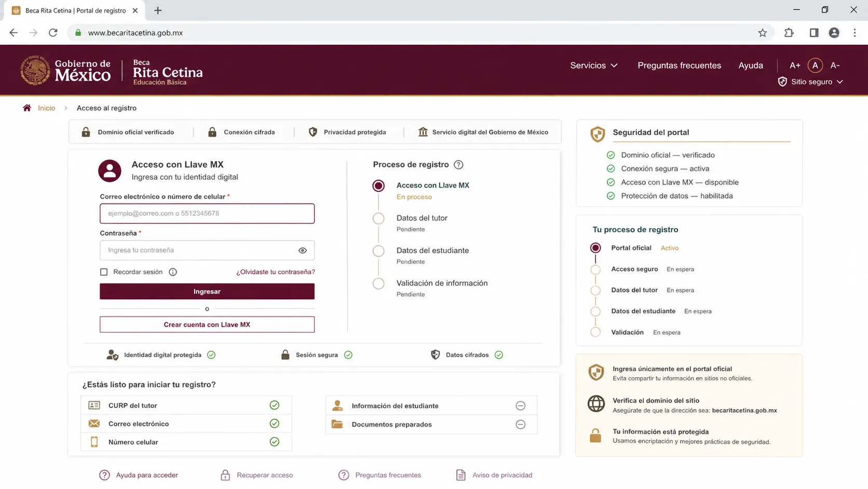The image size is (868, 489).
Task: Click Crear cuenta con Llave MX button
Action: click(207, 325)
